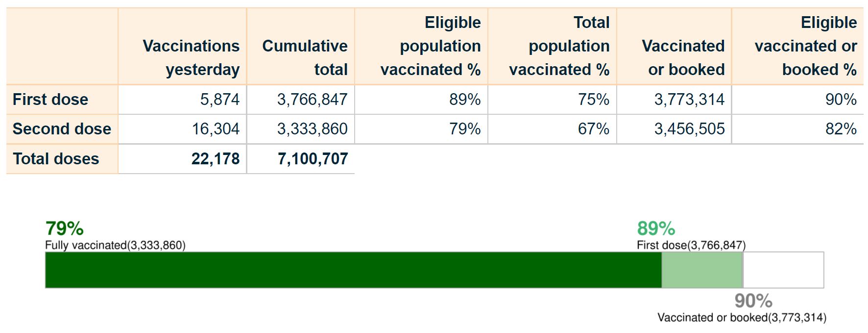Click the 67% second dose cell
This screenshot has width=868, height=333.
pyautogui.click(x=593, y=129)
